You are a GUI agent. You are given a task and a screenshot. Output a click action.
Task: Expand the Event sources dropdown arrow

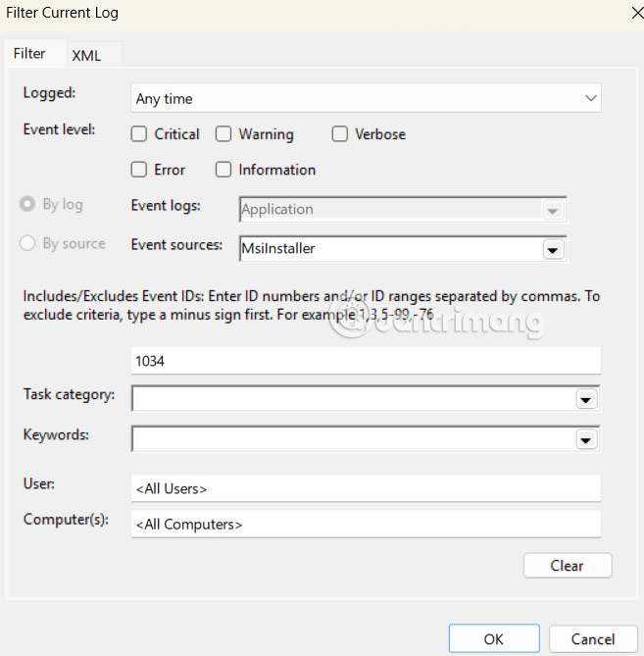[x=553, y=250]
